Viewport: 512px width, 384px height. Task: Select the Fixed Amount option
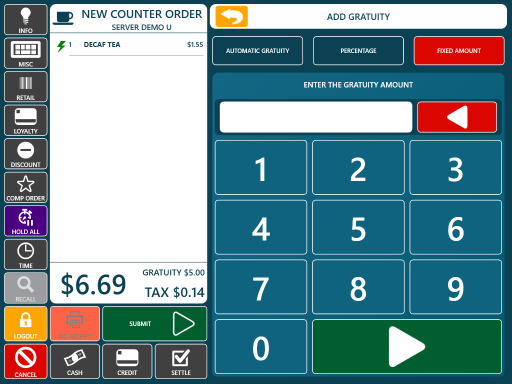[x=459, y=51]
